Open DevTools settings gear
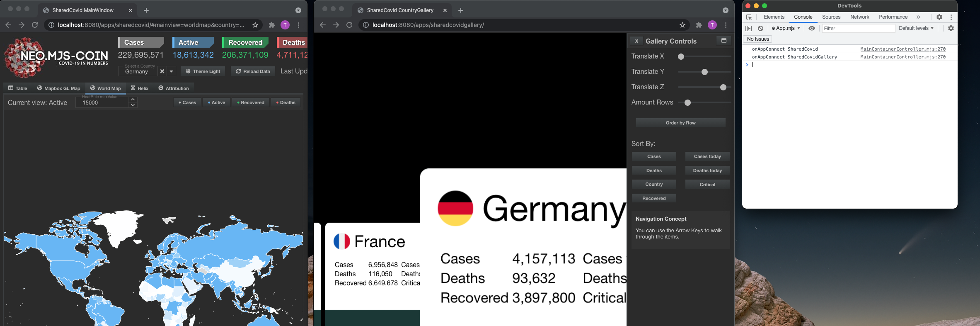 939,17
